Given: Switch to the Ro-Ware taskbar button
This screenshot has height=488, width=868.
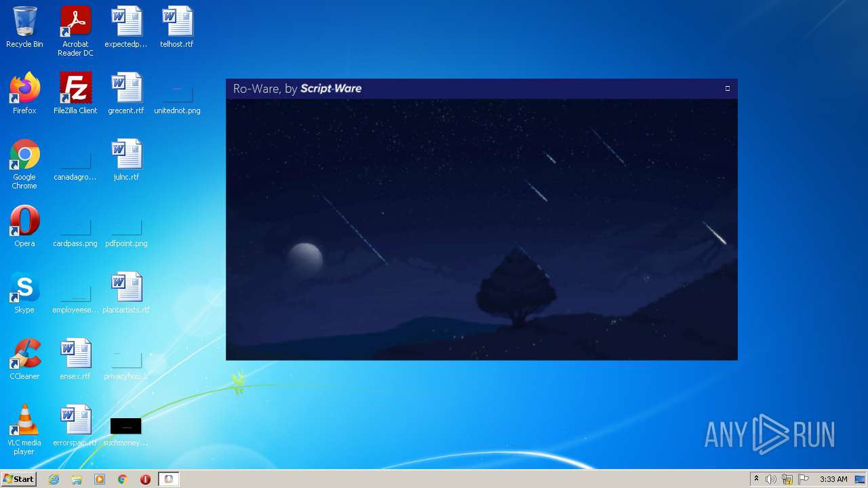Looking at the screenshot, I should click(169, 479).
